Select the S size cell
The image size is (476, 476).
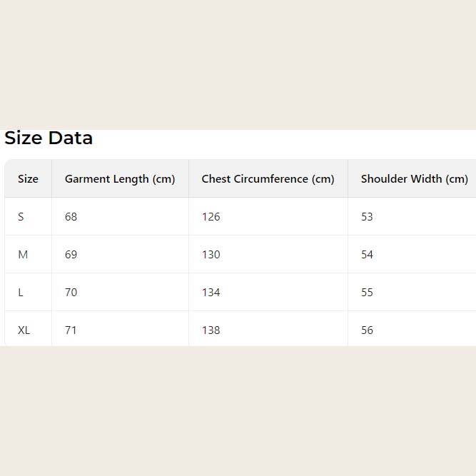tap(21, 217)
